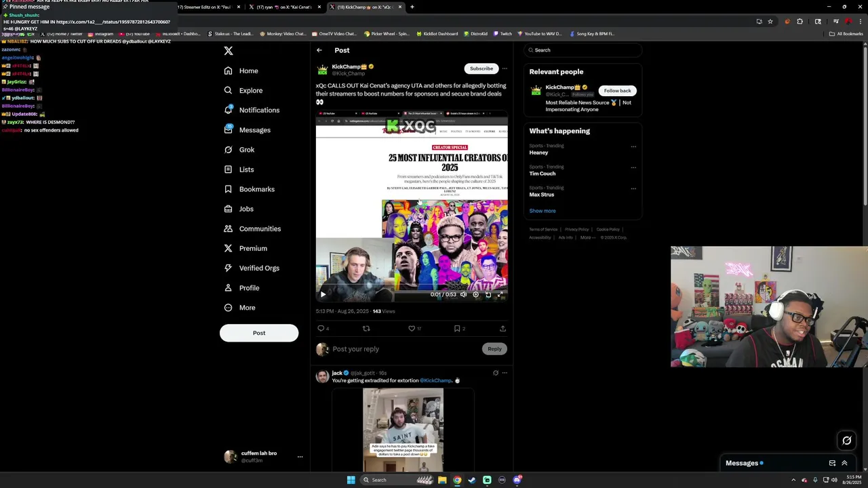Image resolution: width=868 pixels, height=488 pixels.
Task: Open video settings gear icon
Action: tap(476, 294)
